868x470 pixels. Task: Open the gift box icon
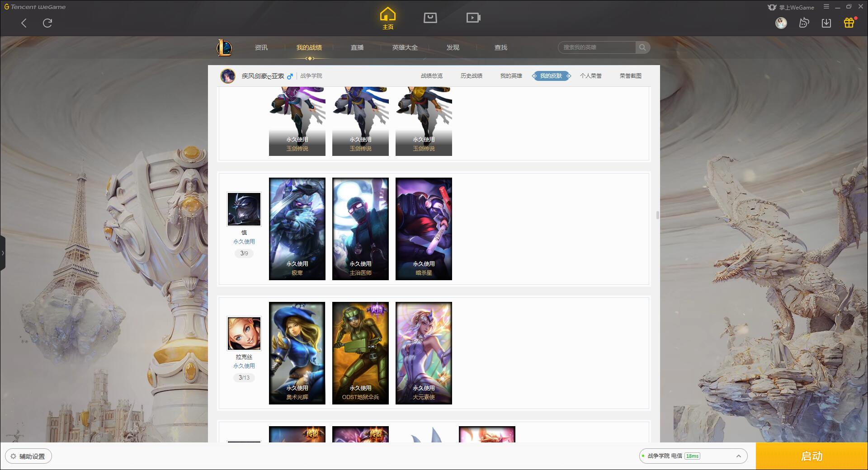(849, 23)
